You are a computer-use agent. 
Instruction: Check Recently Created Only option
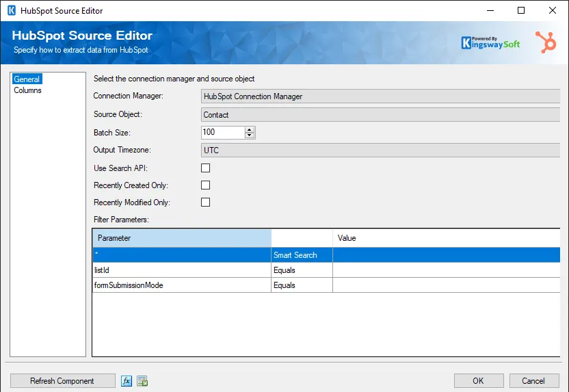click(205, 185)
